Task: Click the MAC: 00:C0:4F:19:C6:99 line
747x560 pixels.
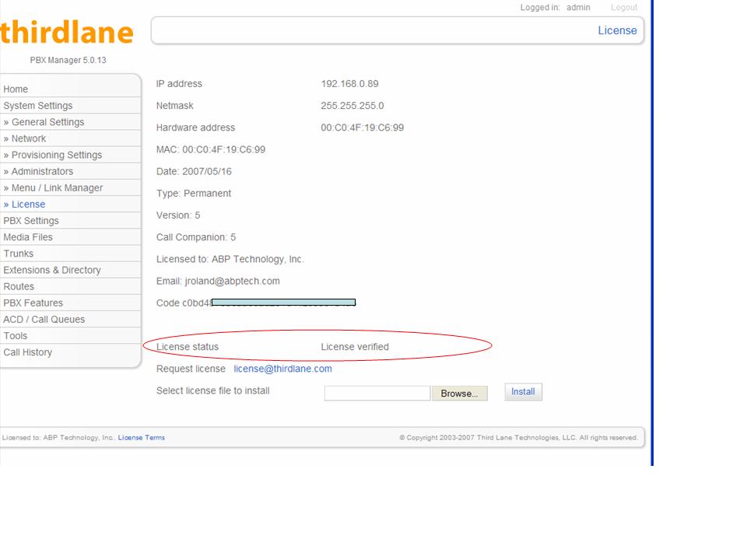Action: (211, 149)
